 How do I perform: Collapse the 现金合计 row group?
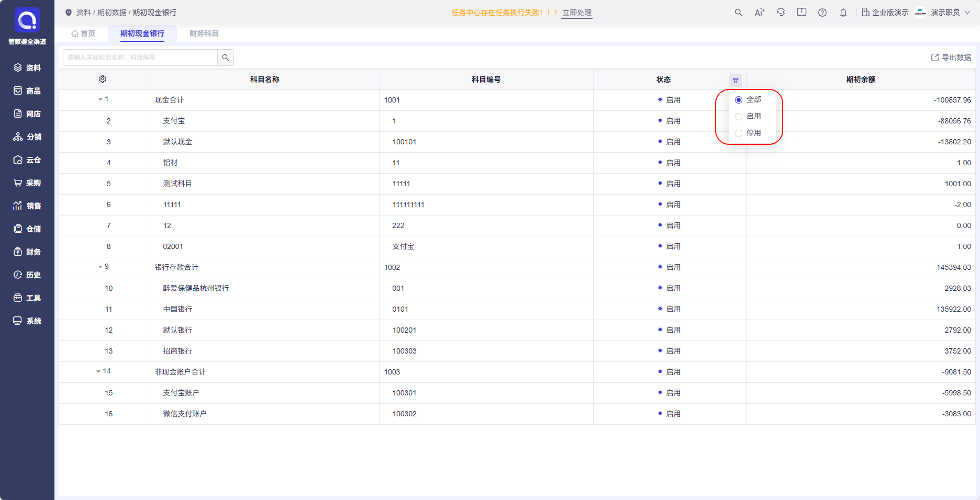101,99
